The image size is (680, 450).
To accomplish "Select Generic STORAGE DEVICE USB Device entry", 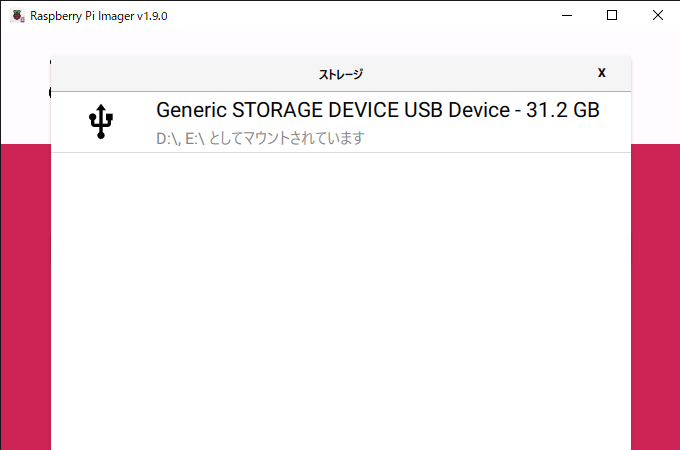I will [341, 122].
